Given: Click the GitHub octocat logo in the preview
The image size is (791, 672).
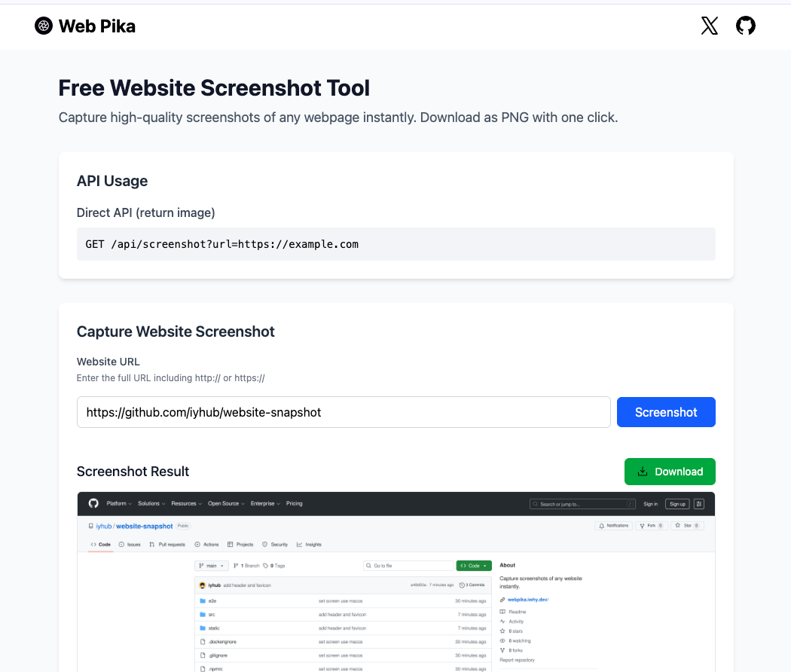Looking at the screenshot, I should click(93, 503).
